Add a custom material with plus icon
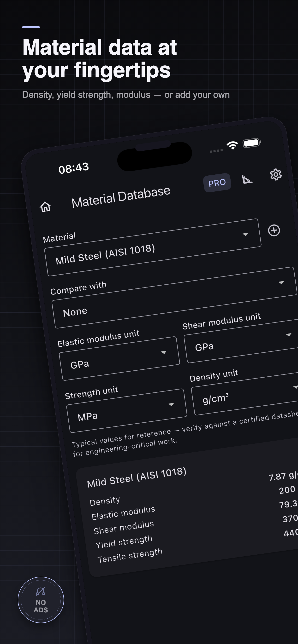The width and height of the screenshot is (298, 644). tap(274, 230)
